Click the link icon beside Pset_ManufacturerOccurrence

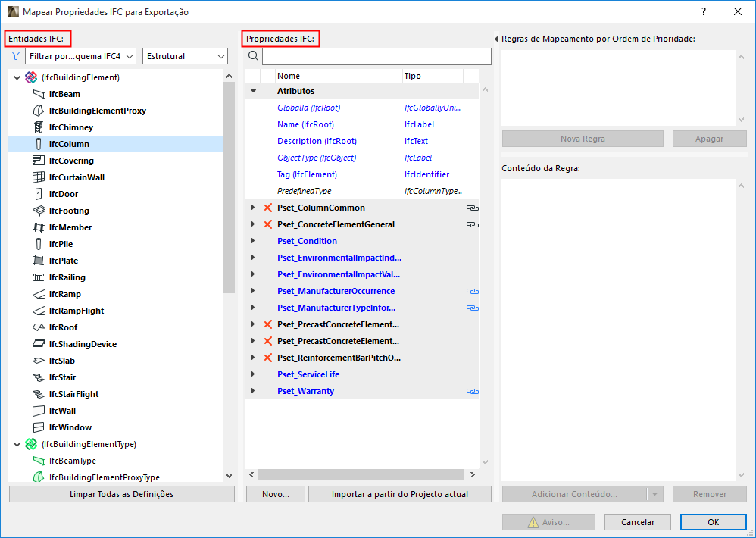click(472, 291)
